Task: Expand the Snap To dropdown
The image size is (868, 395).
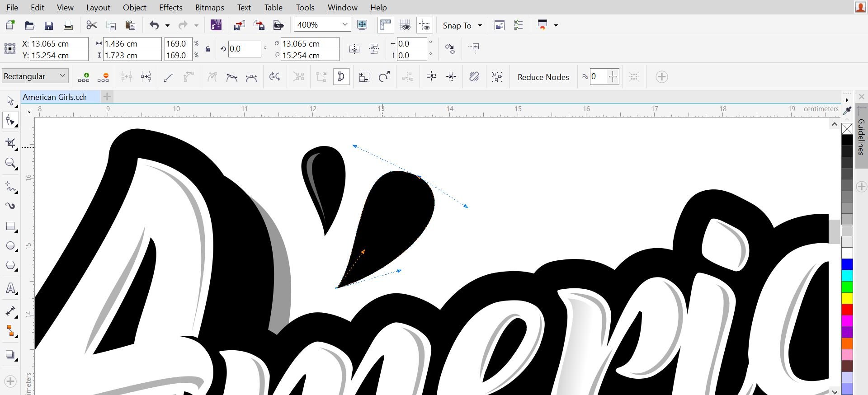Action: coord(480,25)
